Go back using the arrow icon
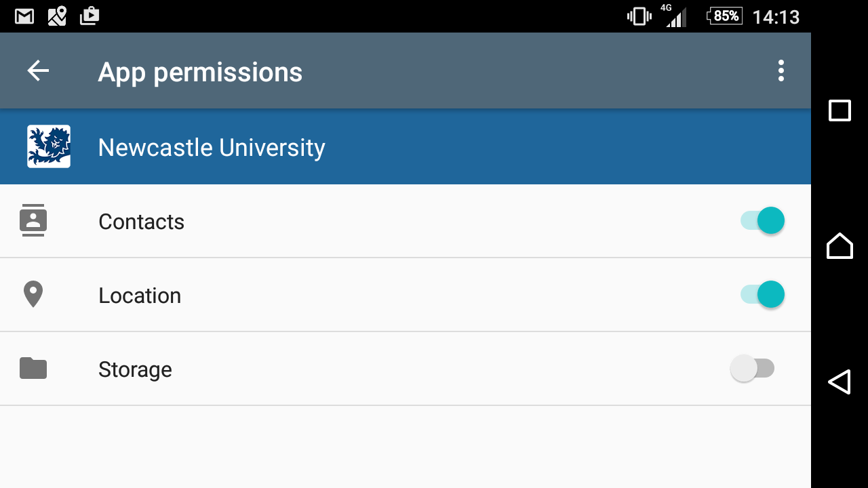Screen dimensions: 868x488 point(38,70)
